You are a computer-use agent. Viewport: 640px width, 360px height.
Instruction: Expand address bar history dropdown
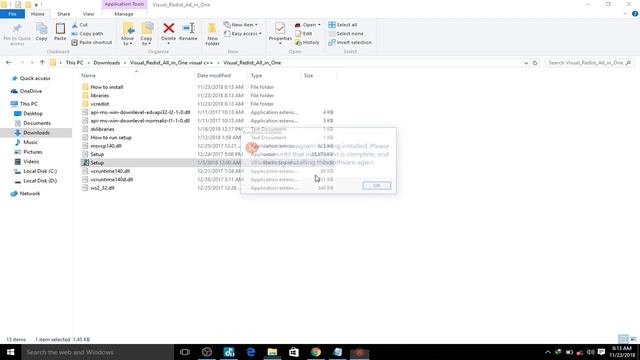click(526, 63)
